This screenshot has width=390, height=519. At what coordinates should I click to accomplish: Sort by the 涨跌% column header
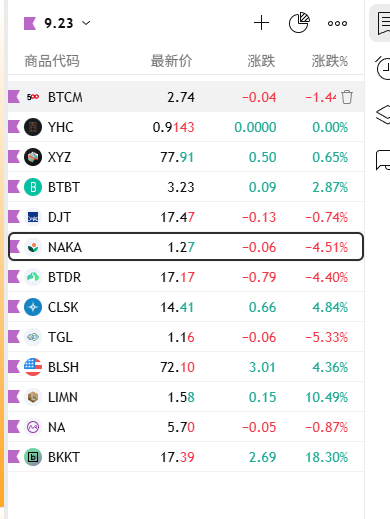tap(330, 61)
